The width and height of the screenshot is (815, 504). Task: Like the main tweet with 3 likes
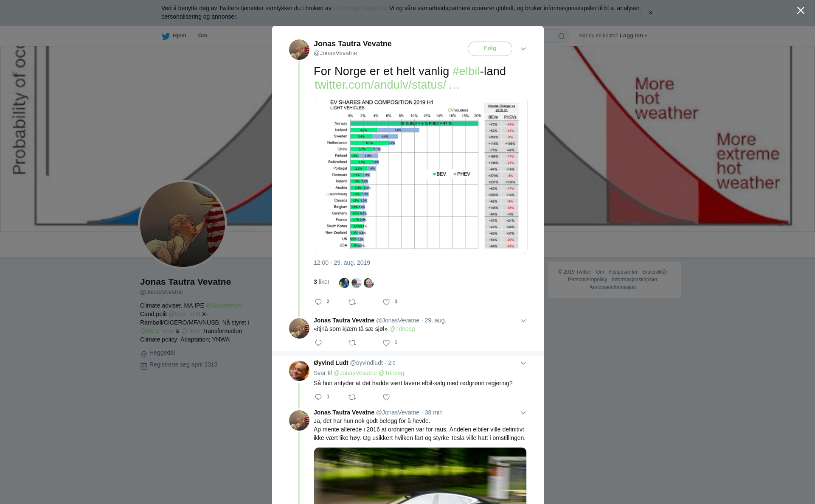(386, 302)
